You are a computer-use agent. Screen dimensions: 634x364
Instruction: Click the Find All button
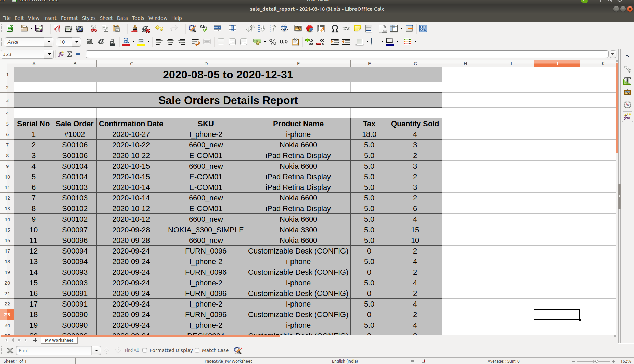pos(132,350)
